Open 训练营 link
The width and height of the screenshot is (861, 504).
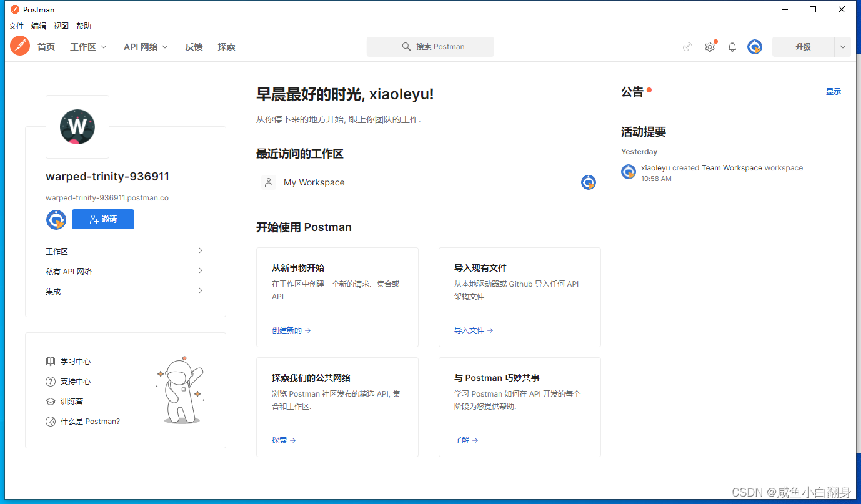[72, 402]
